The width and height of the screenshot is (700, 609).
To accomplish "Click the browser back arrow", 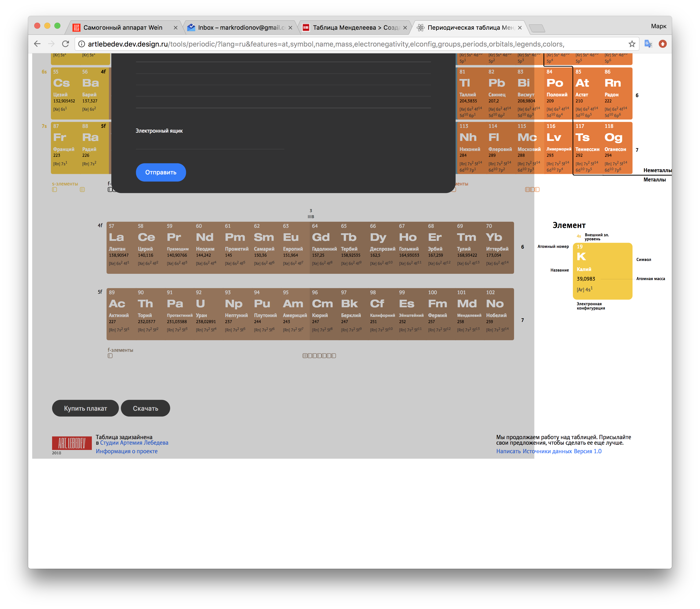I will [x=37, y=44].
